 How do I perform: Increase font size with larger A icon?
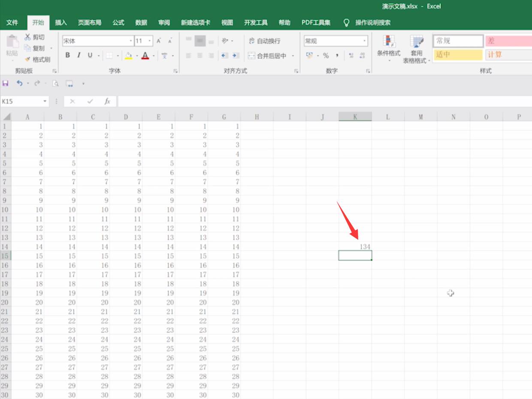pyautogui.click(x=159, y=41)
